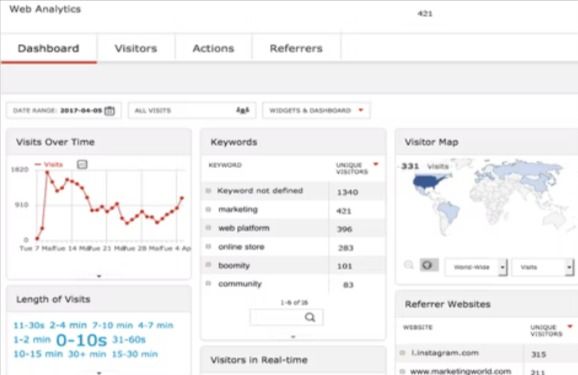Toggle the Visits series legend
578x375 pixels.
point(49,164)
